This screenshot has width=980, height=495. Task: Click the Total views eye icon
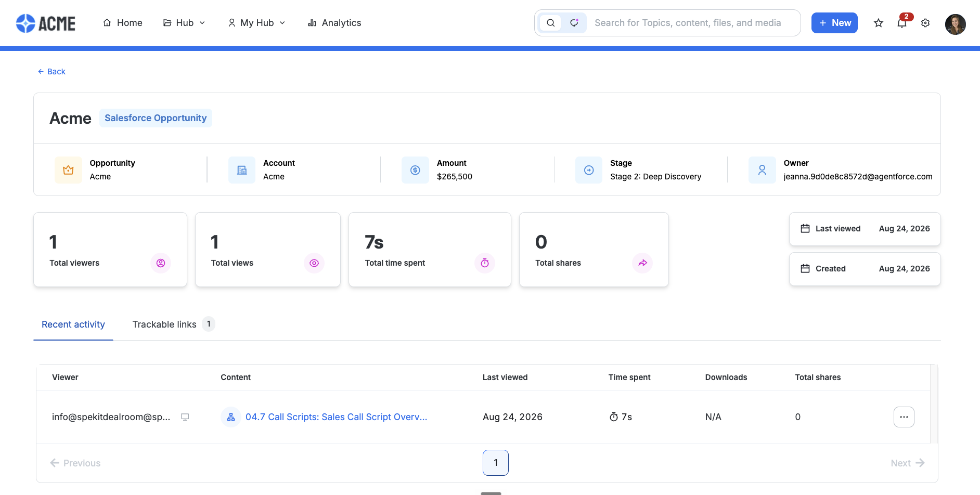click(314, 263)
